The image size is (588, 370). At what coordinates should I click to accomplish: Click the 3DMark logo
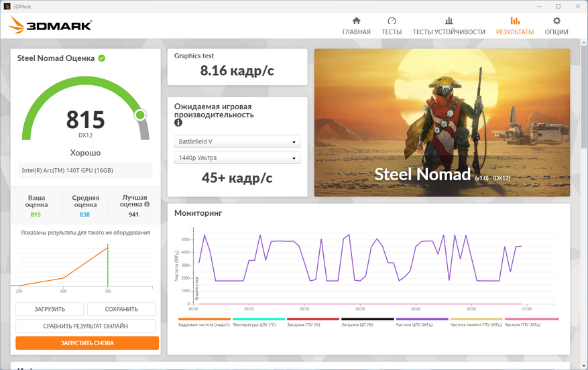coord(50,25)
